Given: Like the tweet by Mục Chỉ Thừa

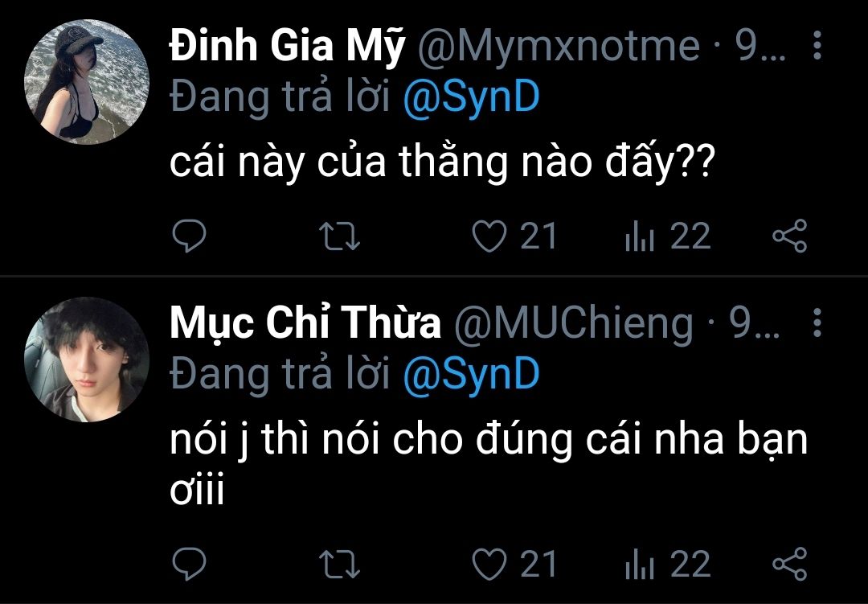Looking at the screenshot, I should [x=488, y=564].
